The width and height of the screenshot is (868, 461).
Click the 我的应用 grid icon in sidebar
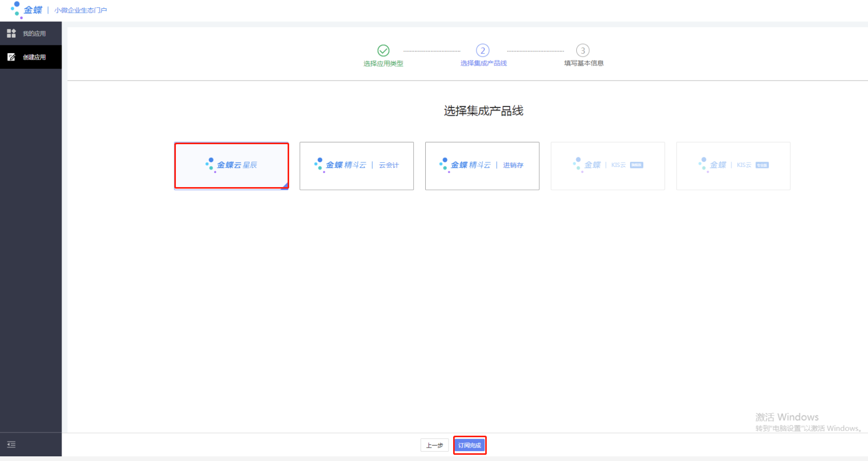[x=11, y=34]
